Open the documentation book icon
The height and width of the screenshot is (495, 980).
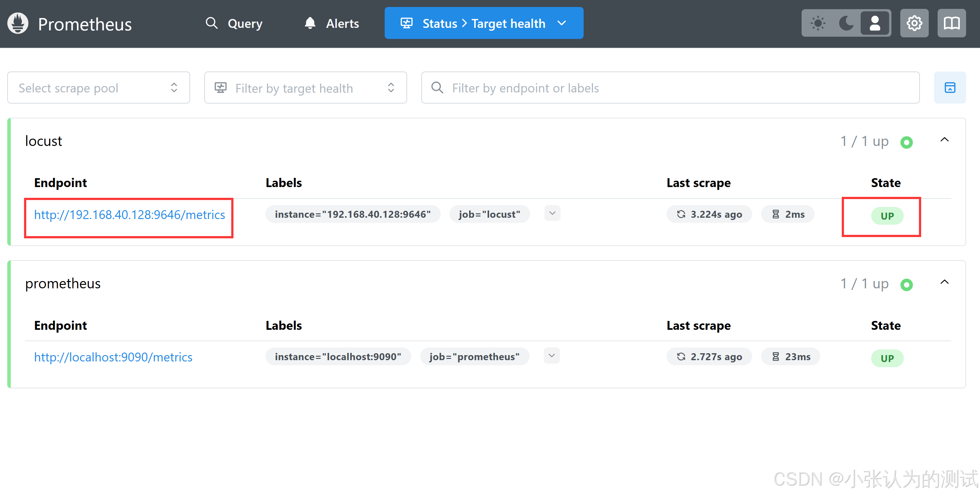(x=951, y=24)
